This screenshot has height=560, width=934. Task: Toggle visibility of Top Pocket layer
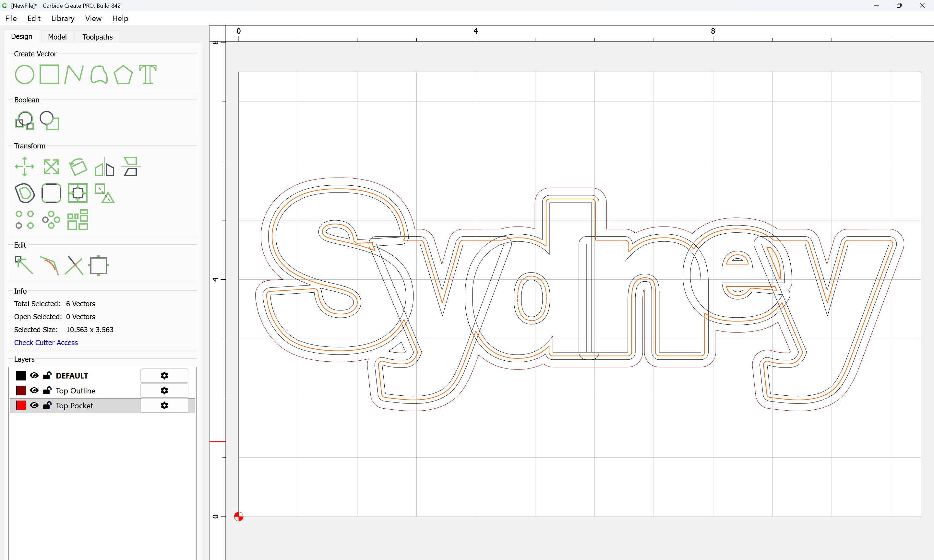pyautogui.click(x=34, y=405)
